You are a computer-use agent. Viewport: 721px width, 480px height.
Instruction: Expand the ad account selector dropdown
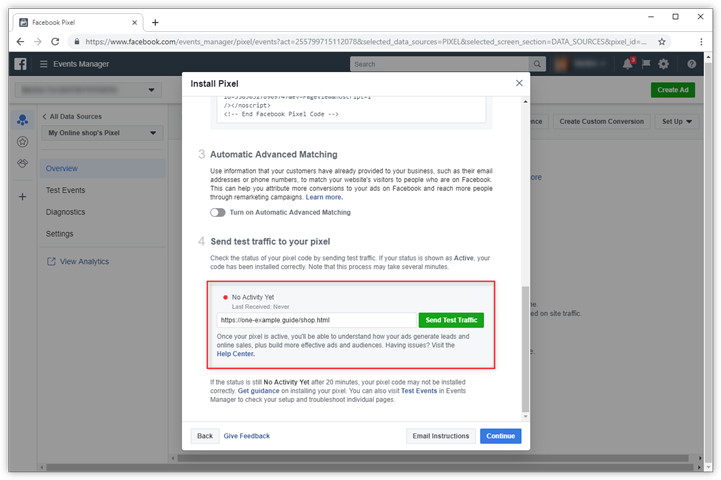coord(87,90)
